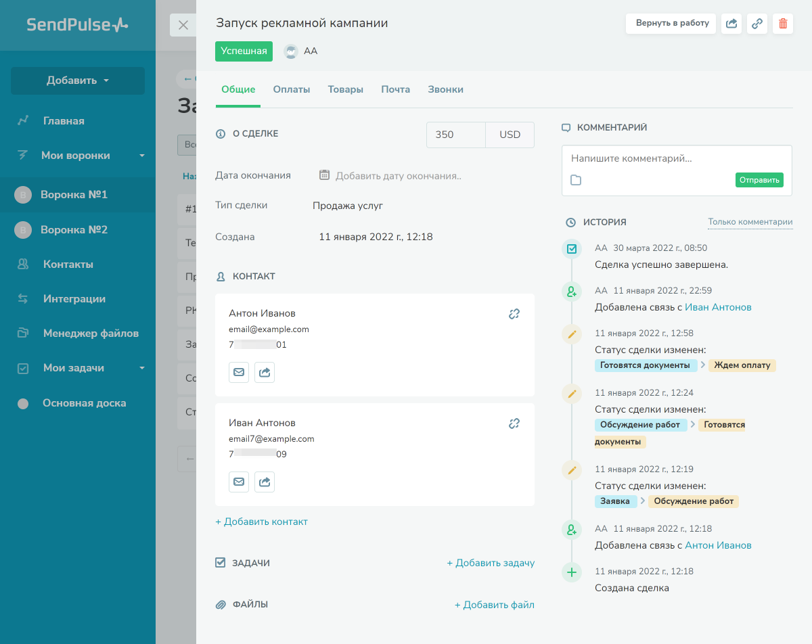
Task: Click the Антон Иванов contact name in card
Action: [x=262, y=313]
